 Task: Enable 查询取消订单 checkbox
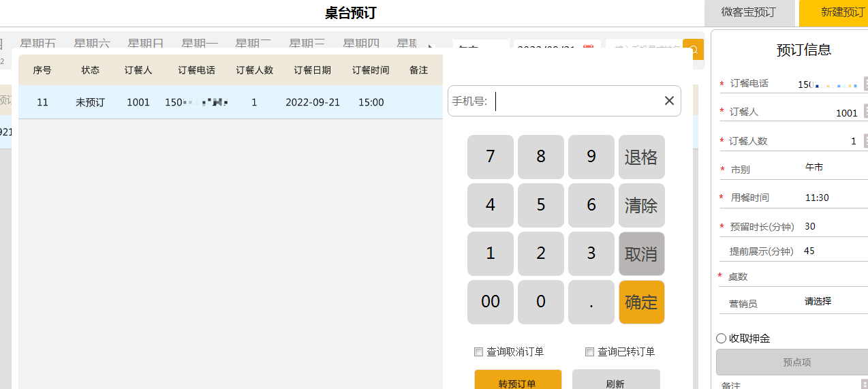click(x=479, y=352)
